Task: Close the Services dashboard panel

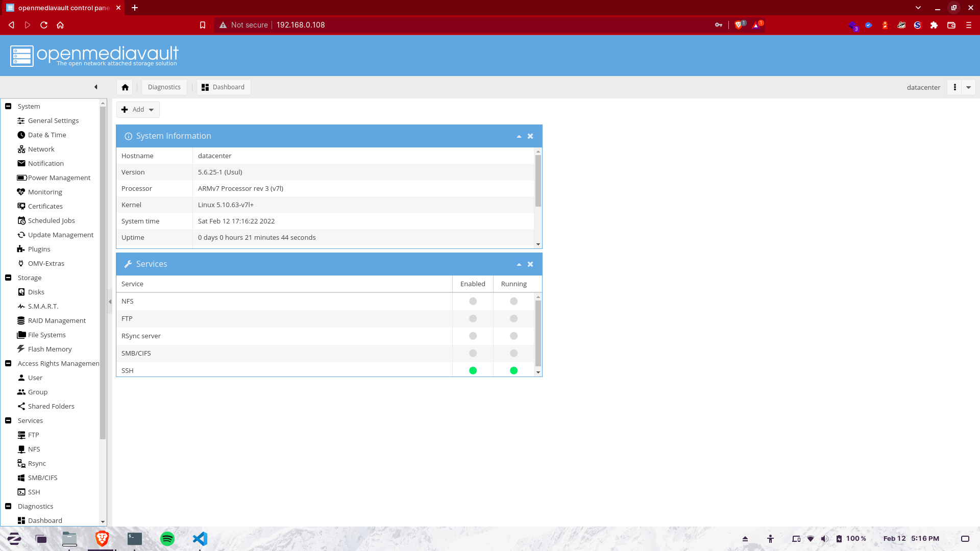Action: (x=530, y=264)
